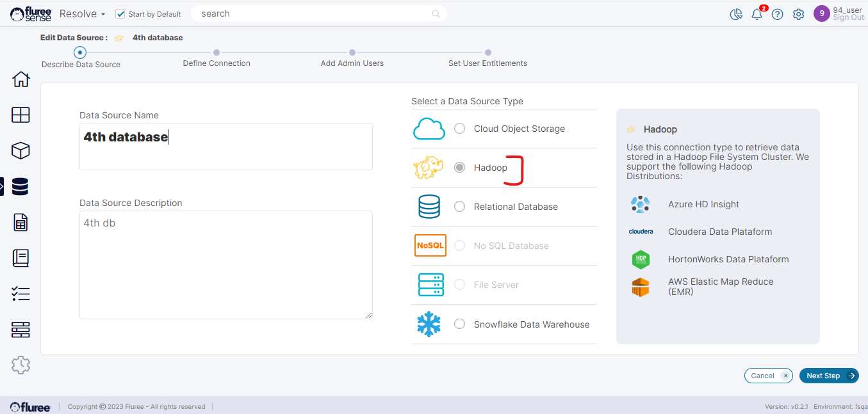This screenshot has height=414, width=868.
Task: Click the Next Step button
Action: point(828,376)
